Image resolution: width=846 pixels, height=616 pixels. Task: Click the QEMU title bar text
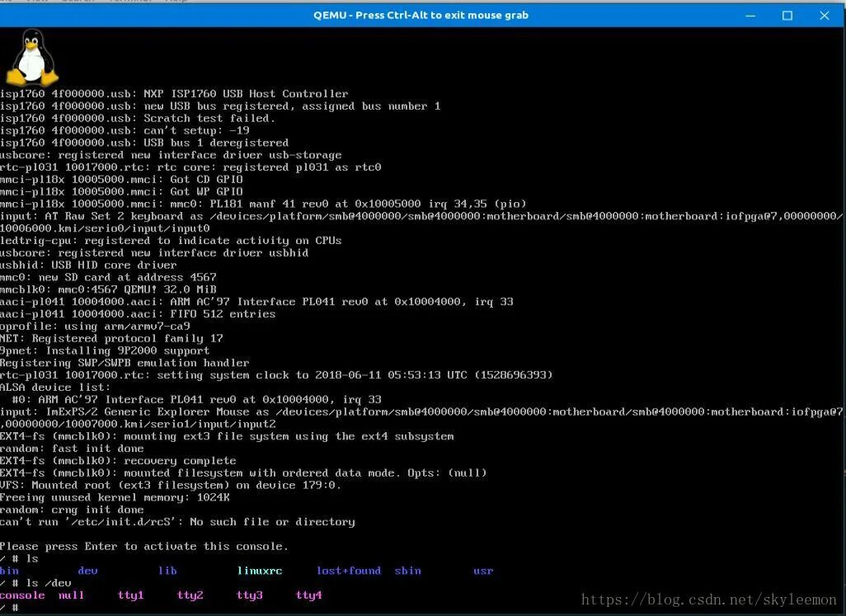pyautogui.click(x=421, y=15)
